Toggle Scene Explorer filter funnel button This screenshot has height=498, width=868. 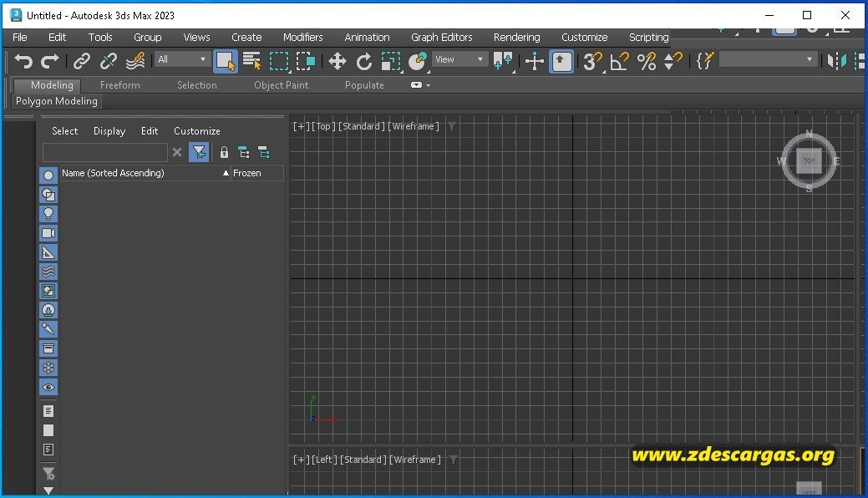pos(199,152)
